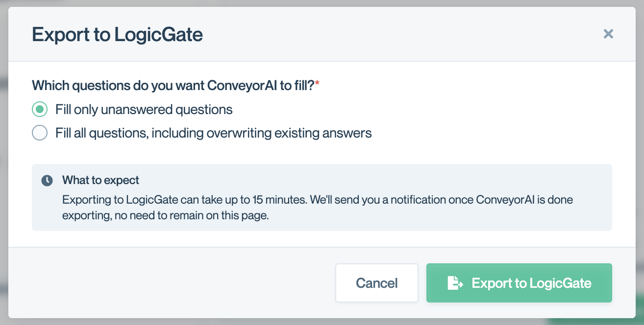Click the empty header bar area beside title
Viewport: 644px width, 325px height.
(x=402, y=34)
